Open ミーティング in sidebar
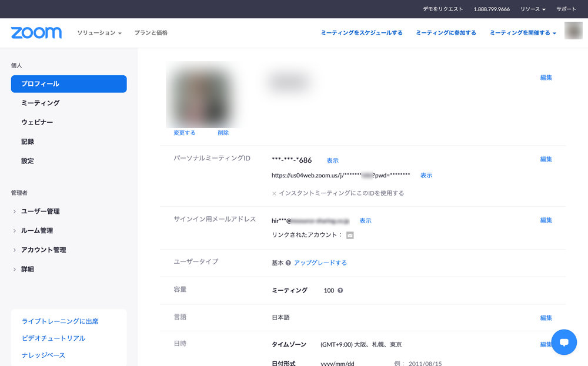The image size is (588, 366). click(41, 103)
